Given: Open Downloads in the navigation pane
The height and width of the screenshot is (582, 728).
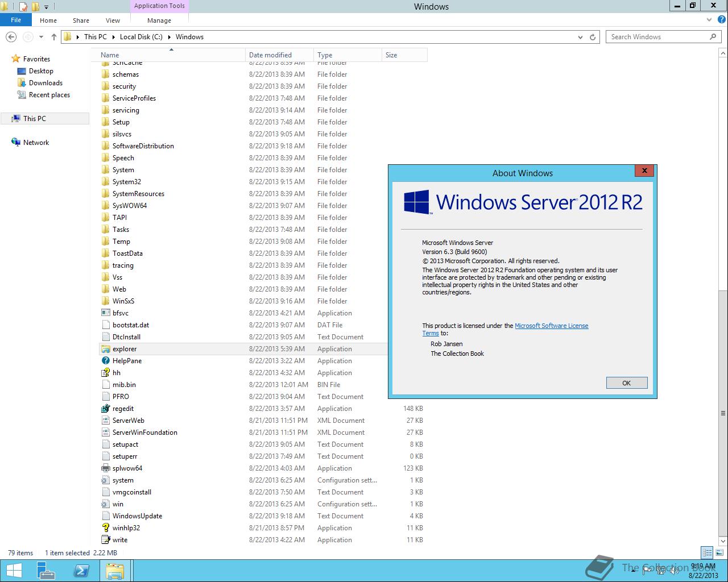Looking at the screenshot, I should [45, 83].
